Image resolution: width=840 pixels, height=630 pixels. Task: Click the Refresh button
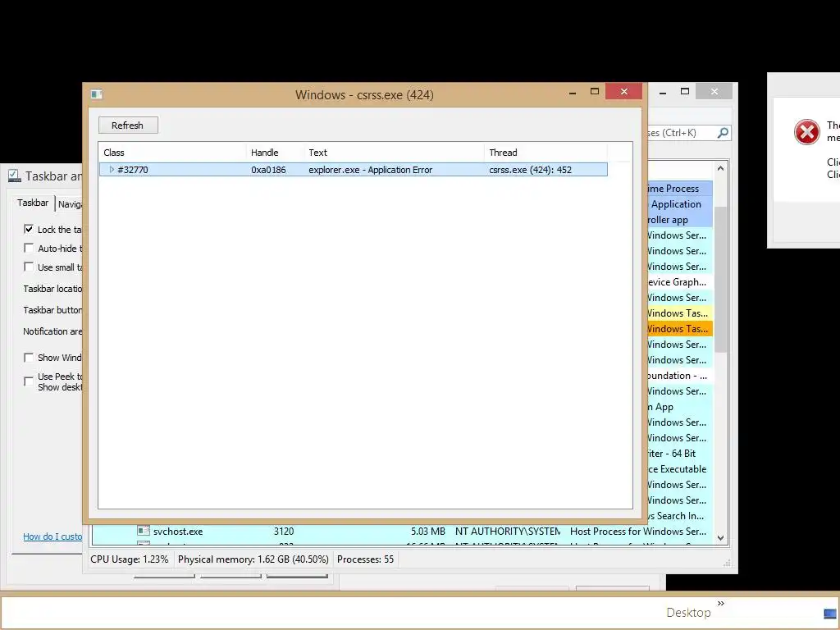pyautogui.click(x=128, y=126)
